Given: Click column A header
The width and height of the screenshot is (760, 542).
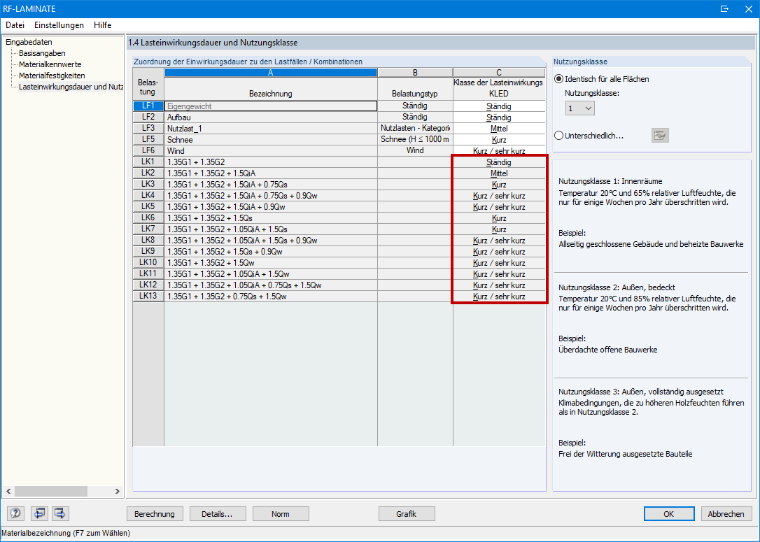Looking at the screenshot, I should coord(270,73).
